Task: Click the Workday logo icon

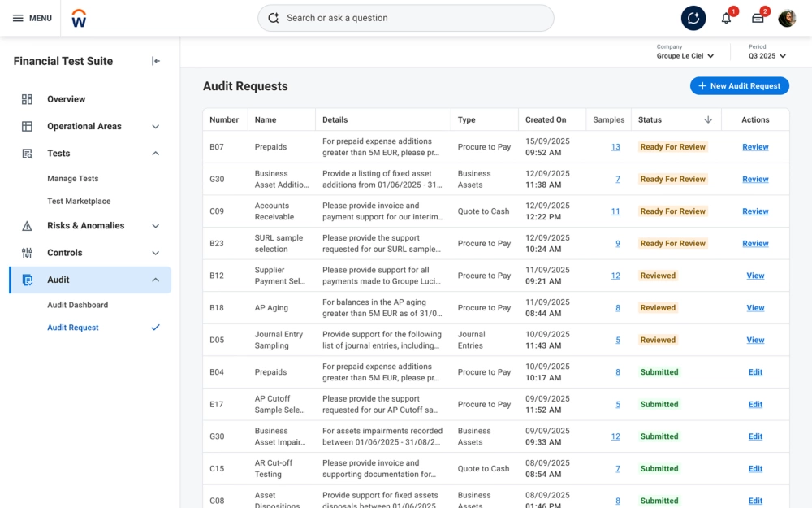Action: 79,18
